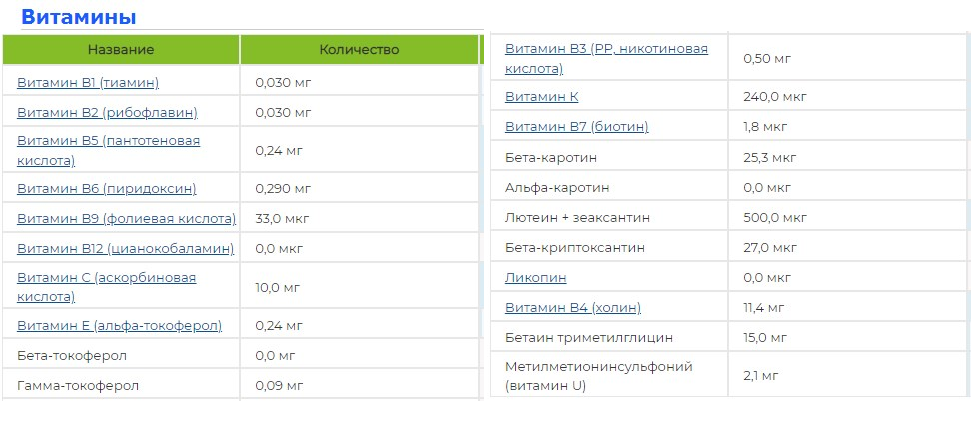Open the Витамин B1 (тиамин) link

coord(88,82)
